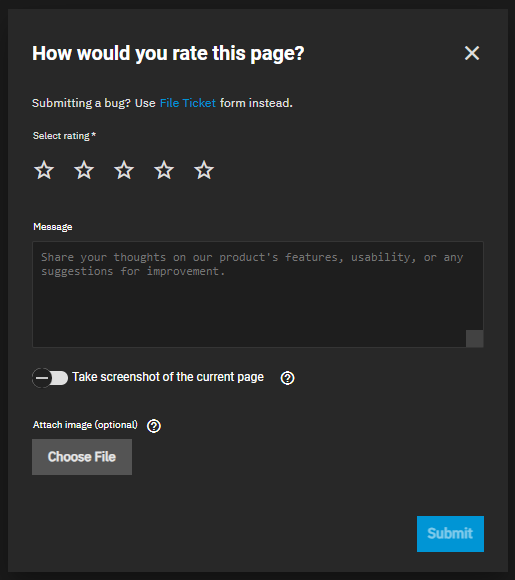Open the File Ticket link
Viewport: 515px width, 580px height.
(x=188, y=103)
